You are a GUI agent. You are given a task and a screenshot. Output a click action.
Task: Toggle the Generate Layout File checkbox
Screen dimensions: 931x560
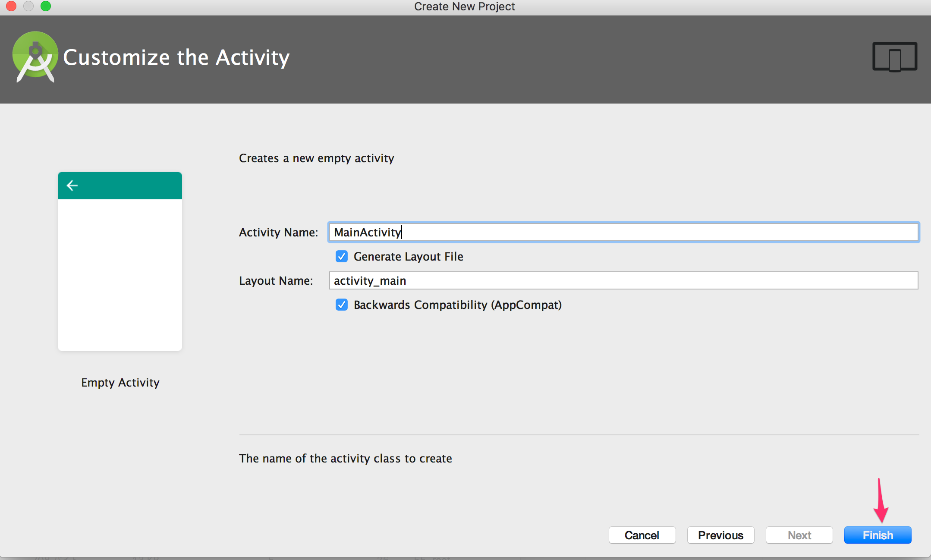[x=342, y=257]
